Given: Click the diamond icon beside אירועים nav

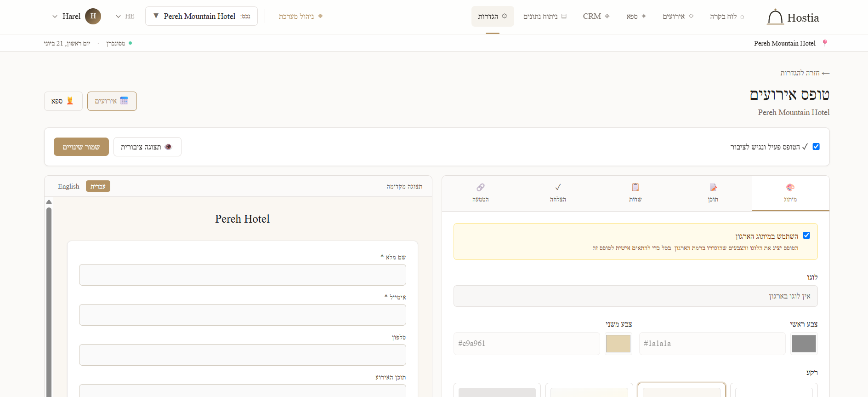Looking at the screenshot, I should 691,16.
